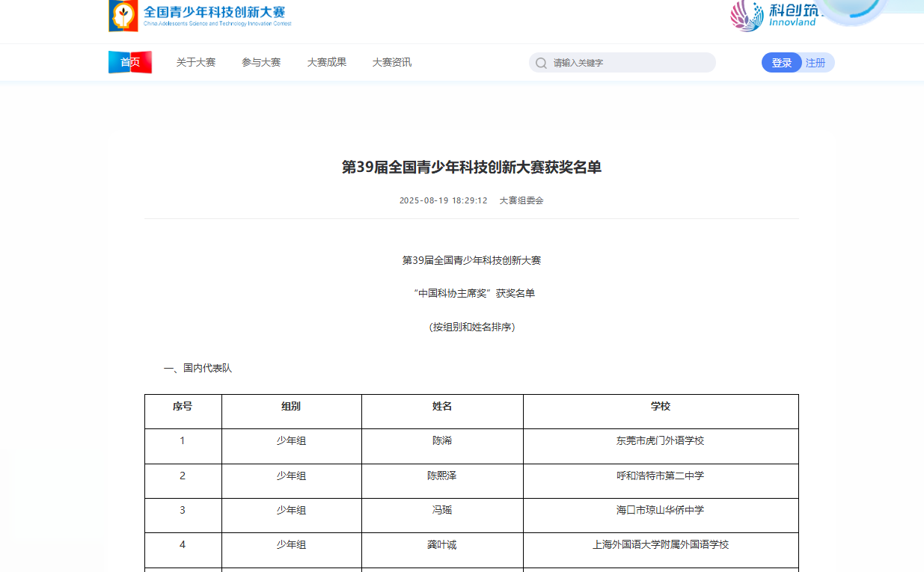Go to 首页 home tab
The height and width of the screenshot is (572, 924).
tap(130, 63)
